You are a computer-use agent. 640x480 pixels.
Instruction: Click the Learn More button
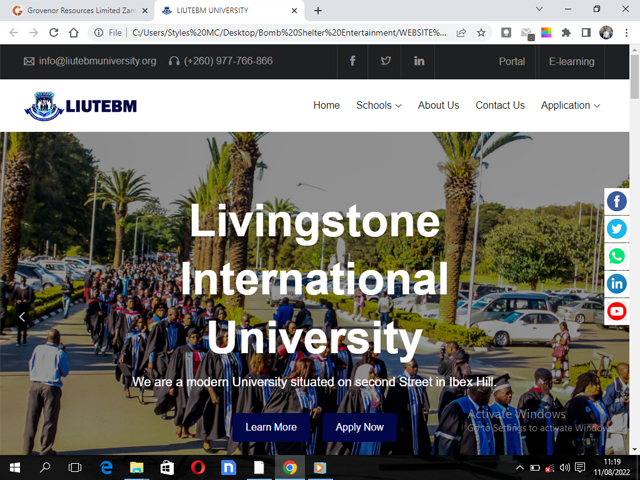[x=271, y=427]
